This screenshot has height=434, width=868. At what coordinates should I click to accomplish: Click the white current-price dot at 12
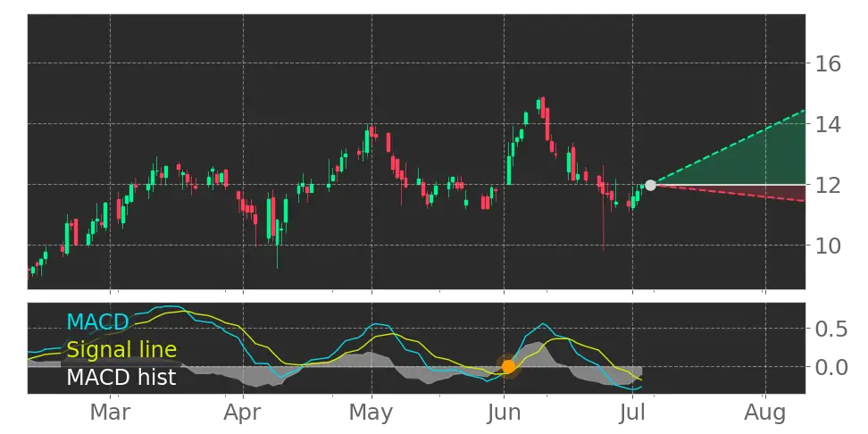click(650, 186)
